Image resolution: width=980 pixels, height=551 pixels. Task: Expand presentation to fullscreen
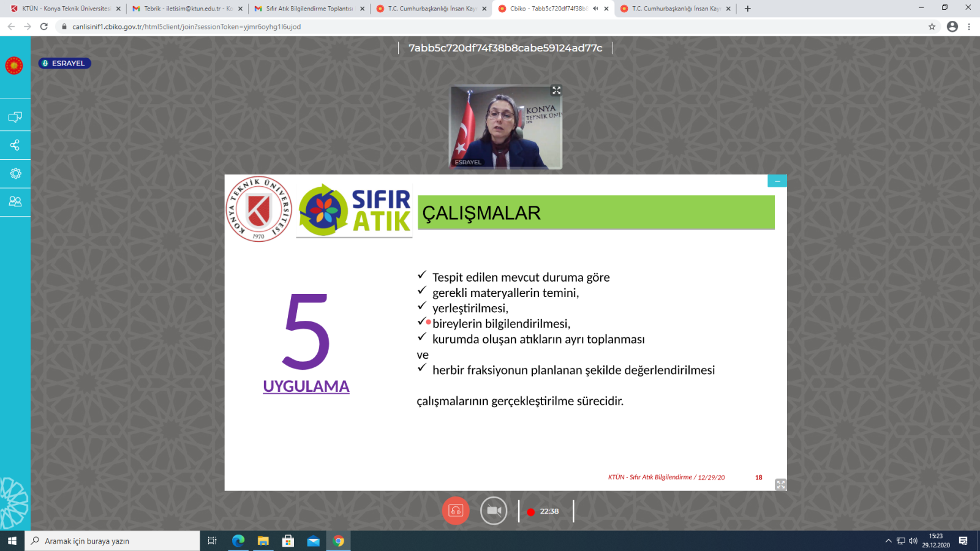tap(780, 484)
